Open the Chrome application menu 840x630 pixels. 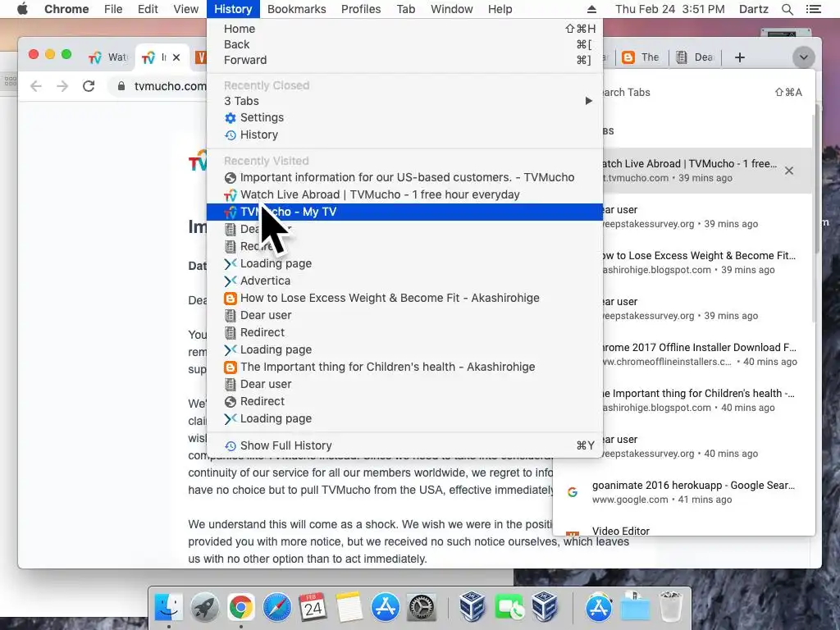pyautogui.click(x=66, y=9)
